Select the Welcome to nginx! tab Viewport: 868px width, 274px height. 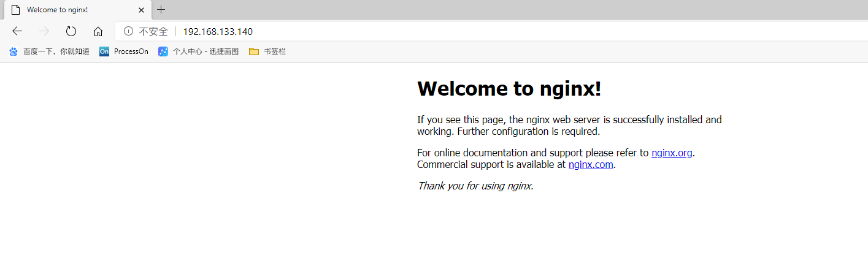tap(77, 10)
